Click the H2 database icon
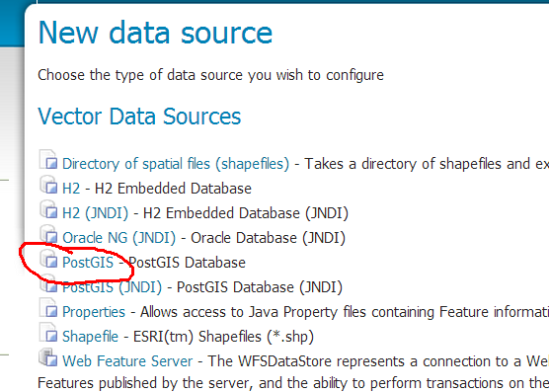The height and width of the screenshot is (392, 549). pyautogui.click(x=48, y=184)
